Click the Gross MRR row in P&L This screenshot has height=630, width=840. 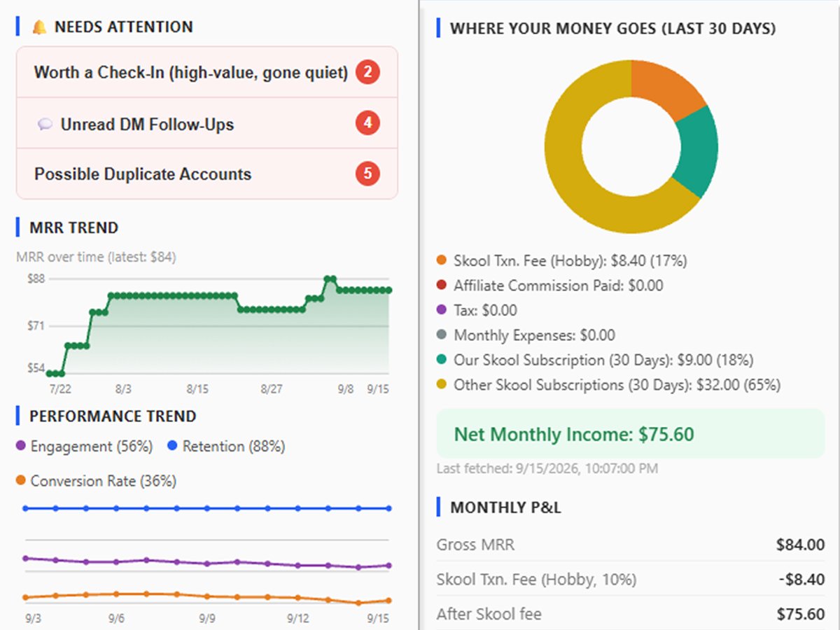coord(630,545)
